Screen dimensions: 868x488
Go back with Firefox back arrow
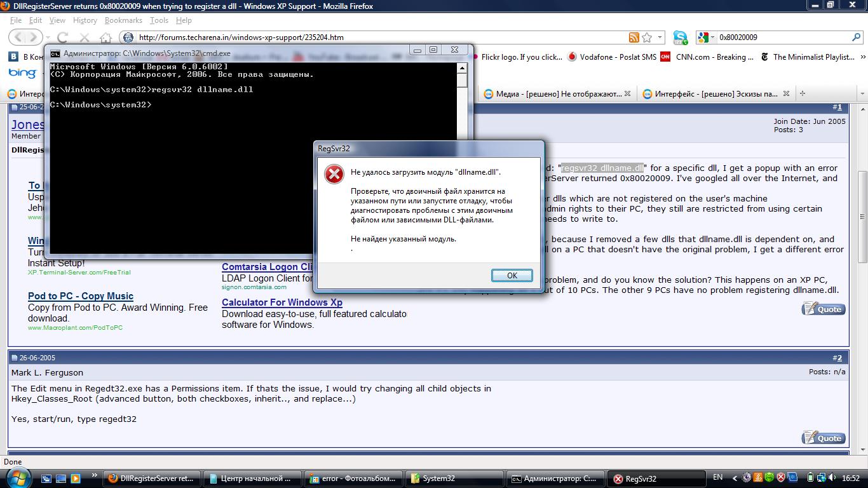pyautogui.click(x=18, y=37)
